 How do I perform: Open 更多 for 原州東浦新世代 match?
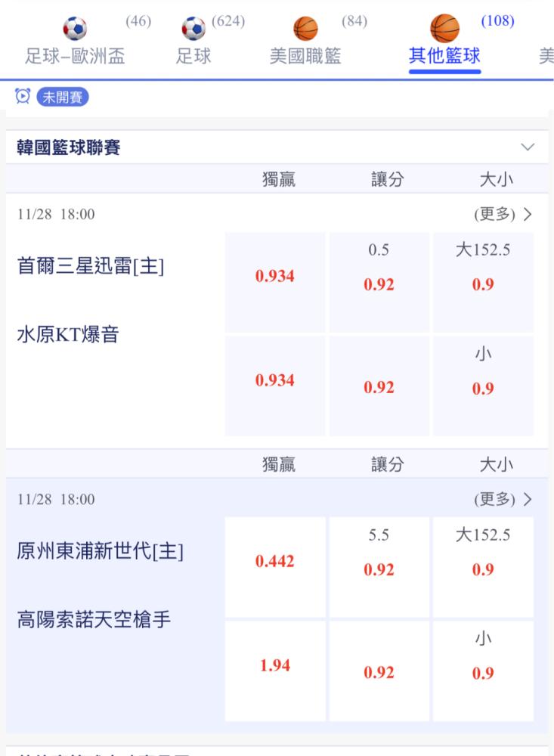click(x=503, y=499)
